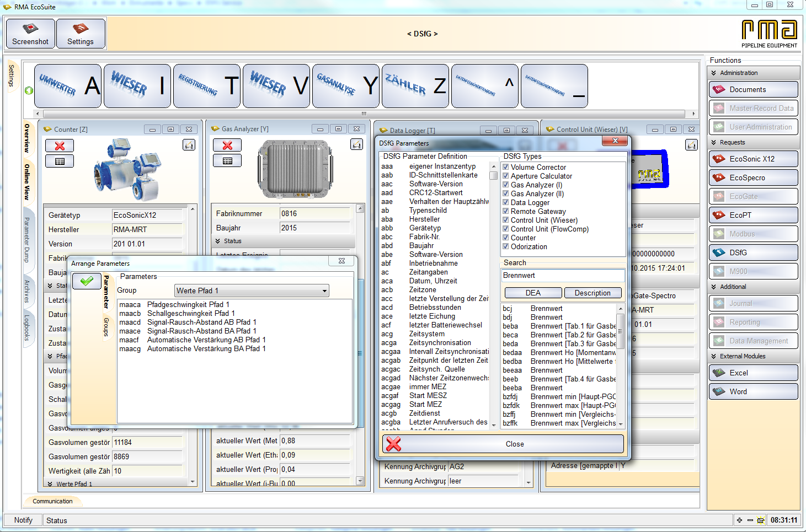Select the Umwerter A device tile

pyautogui.click(x=68, y=86)
